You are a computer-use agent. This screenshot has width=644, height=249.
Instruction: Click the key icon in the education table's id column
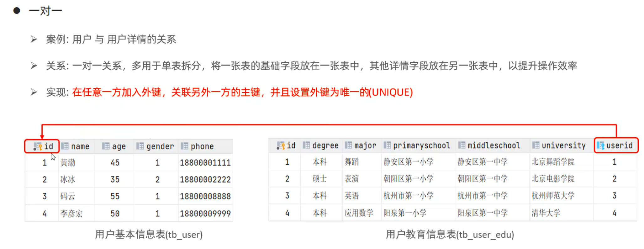280,146
